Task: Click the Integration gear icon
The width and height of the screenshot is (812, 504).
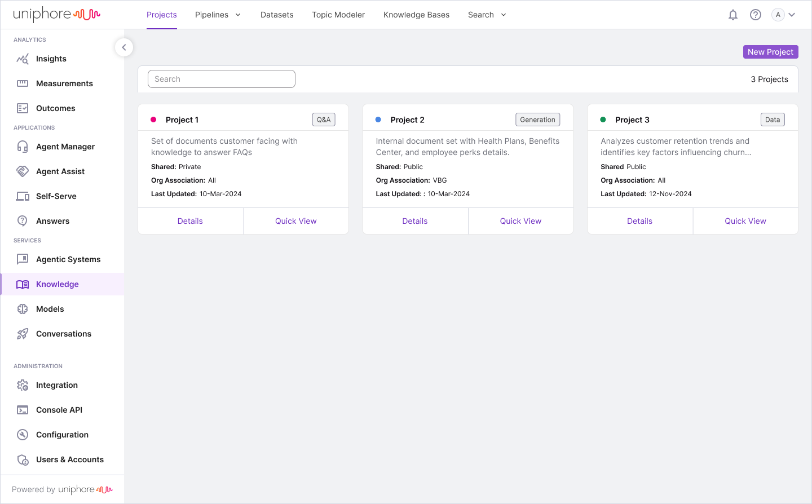Action: click(23, 385)
